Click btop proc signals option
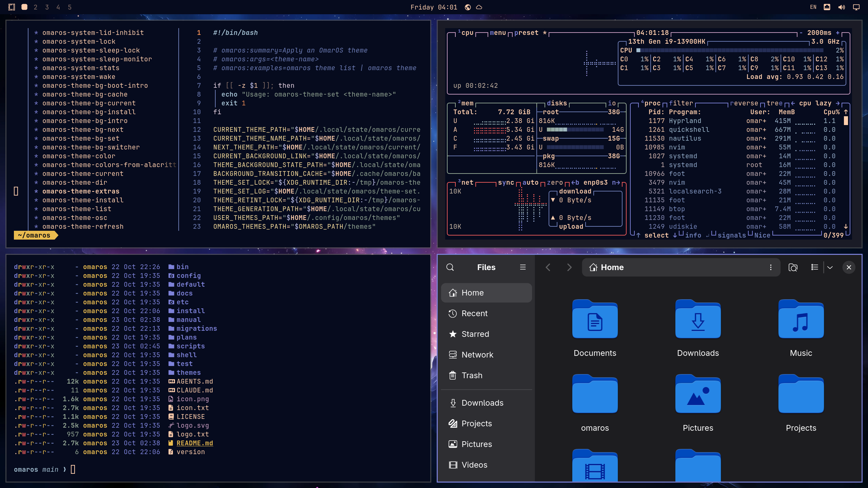The height and width of the screenshot is (488, 868). pyautogui.click(x=732, y=236)
